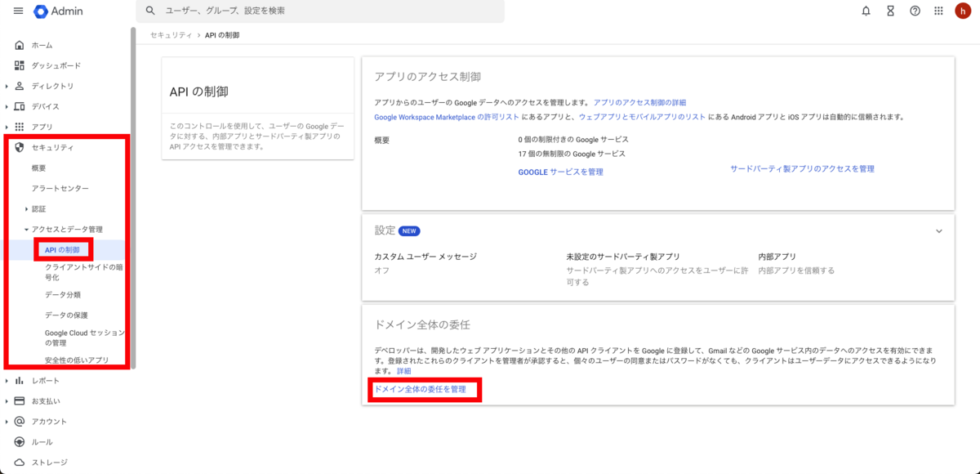The image size is (980, 474).
Task: Expand the アカウント tree arrow
Action: [x=7, y=422]
